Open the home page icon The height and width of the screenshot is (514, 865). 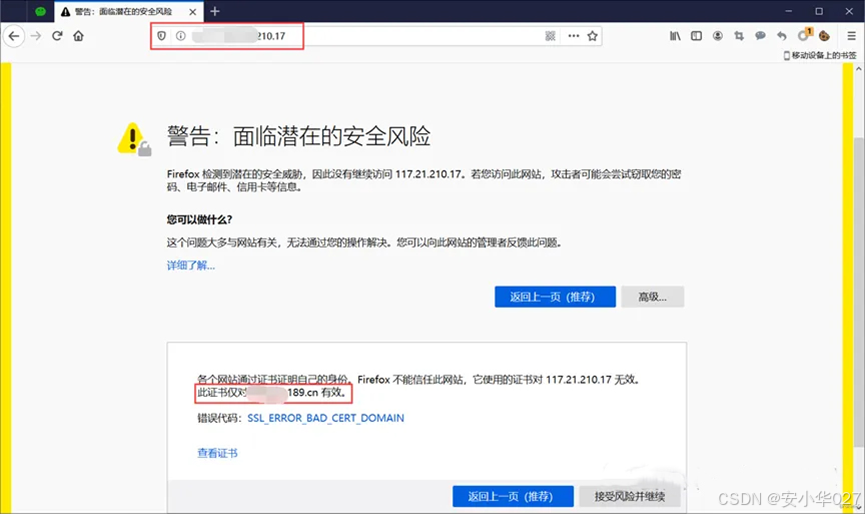[x=78, y=36]
